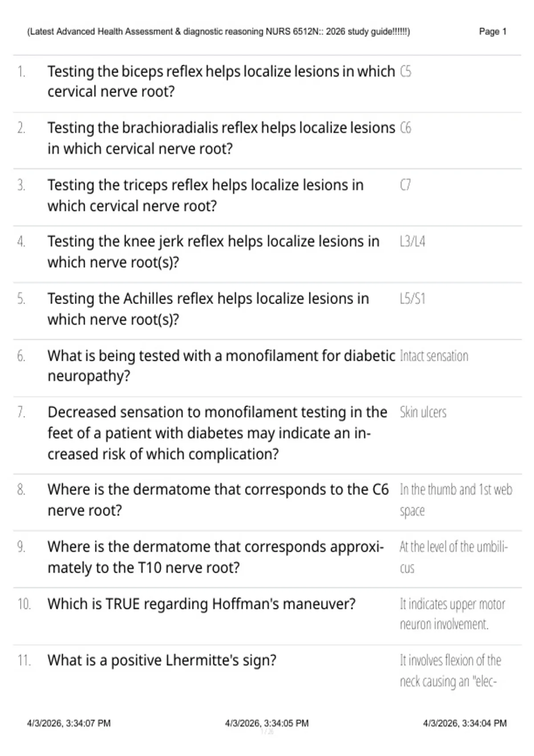Image resolution: width=534 pixels, height=756 pixels.
Task: Click the umbilicus level answer
Action: (453, 557)
